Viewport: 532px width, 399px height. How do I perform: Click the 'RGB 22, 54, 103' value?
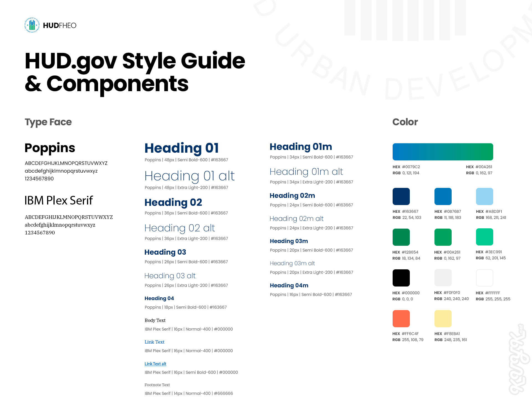coord(407,218)
